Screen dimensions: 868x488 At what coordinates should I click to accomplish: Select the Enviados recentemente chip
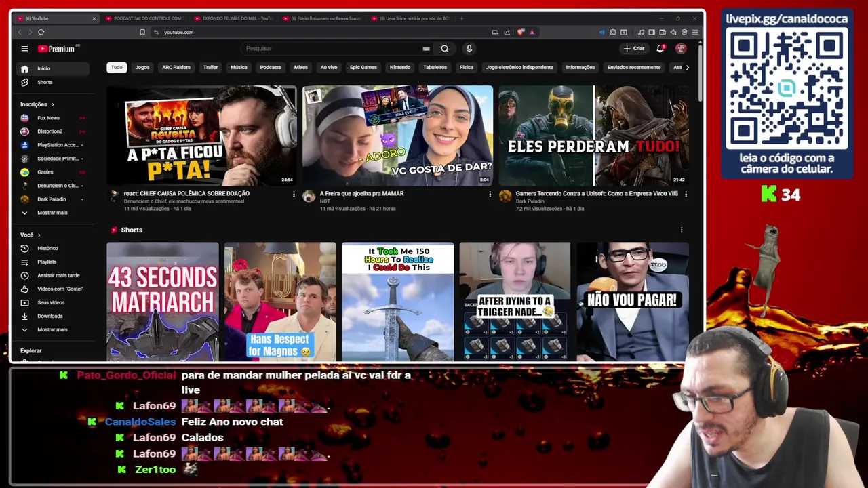(x=634, y=68)
